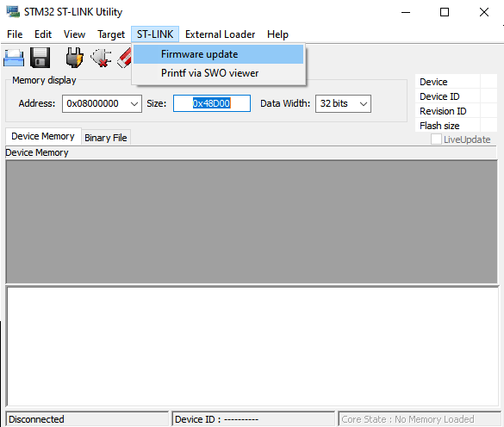The width and height of the screenshot is (504, 427).
Task: Open the Data Width dropdown
Action: point(364,104)
